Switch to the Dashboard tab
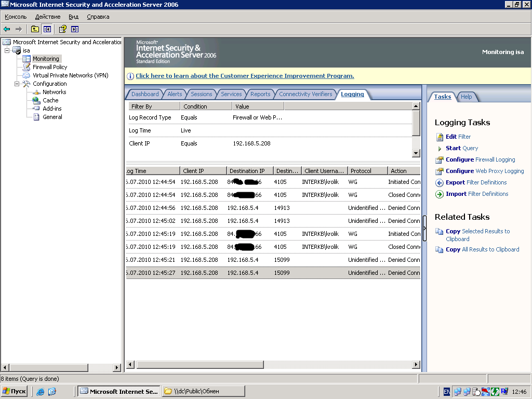Viewport: 532px width, 399px height. 145,95
